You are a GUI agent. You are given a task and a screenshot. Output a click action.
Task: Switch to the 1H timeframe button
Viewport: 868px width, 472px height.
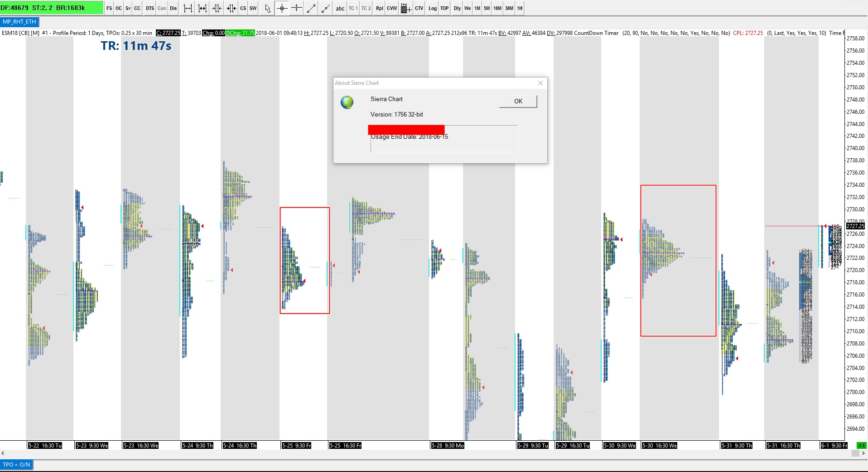pos(520,8)
